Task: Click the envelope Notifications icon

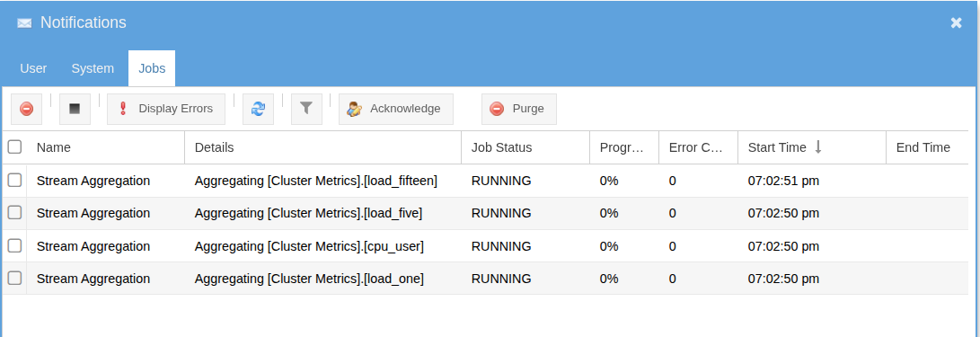Action: (24, 23)
